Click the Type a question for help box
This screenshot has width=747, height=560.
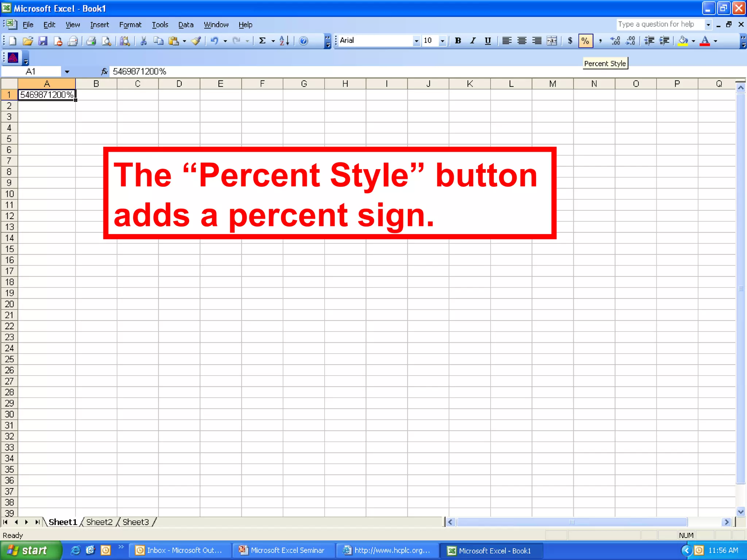point(660,24)
